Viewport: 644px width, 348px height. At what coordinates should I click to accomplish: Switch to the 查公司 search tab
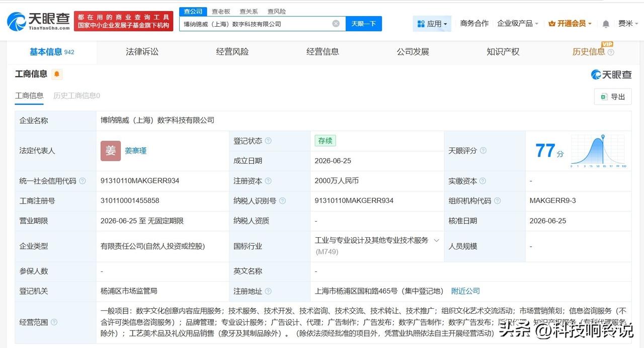pyautogui.click(x=193, y=11)
